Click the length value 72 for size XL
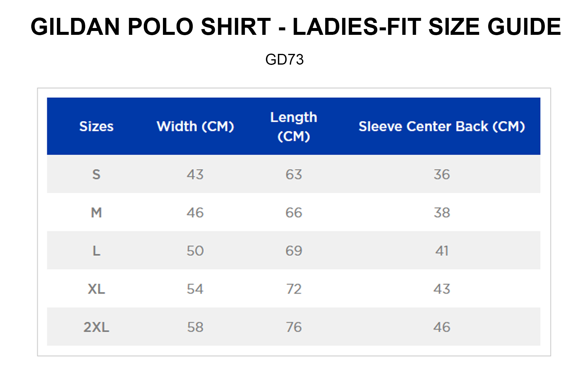This screenshot has width=588, height=379. pyautogui.click(x=294, y=289)
